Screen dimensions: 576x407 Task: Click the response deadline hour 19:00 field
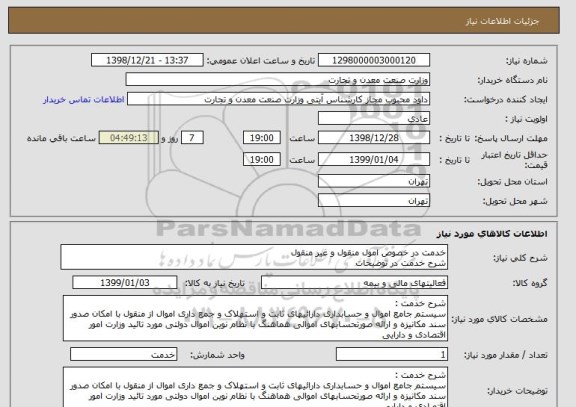click(262, 138)
